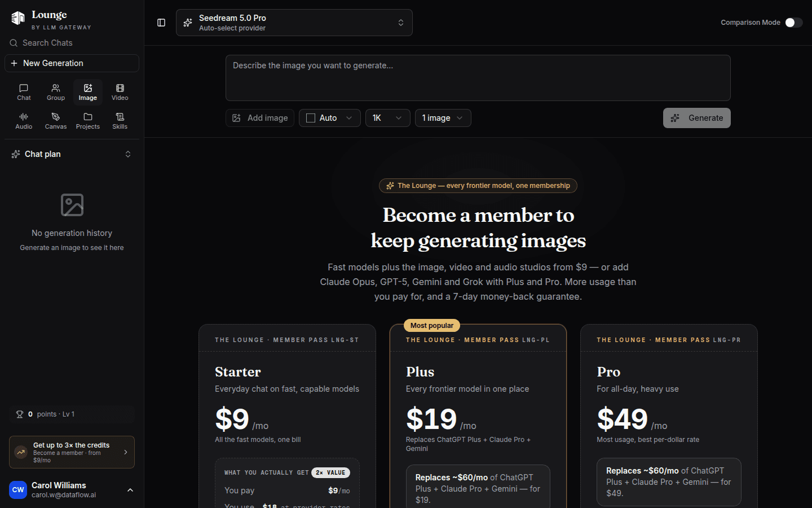The image size is (812, 508).
Task: Open the Canvas tool
Action: [56, 121]
